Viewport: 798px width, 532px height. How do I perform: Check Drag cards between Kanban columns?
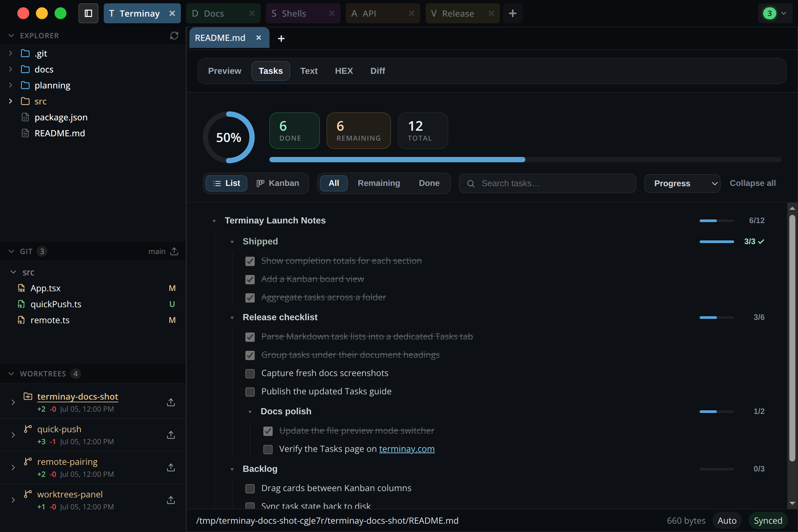pyautogui.click(x=250, y=488)
